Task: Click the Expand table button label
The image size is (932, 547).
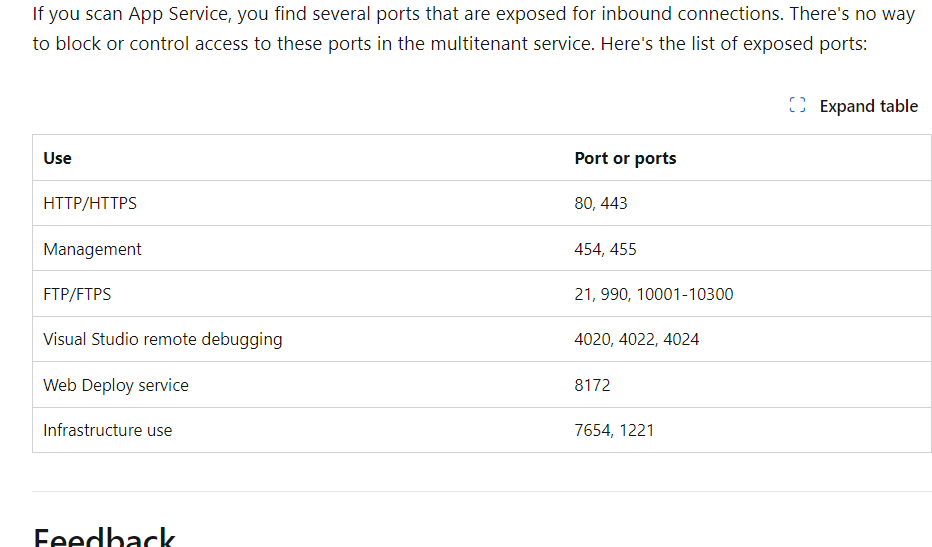Action: click(868, 106)
